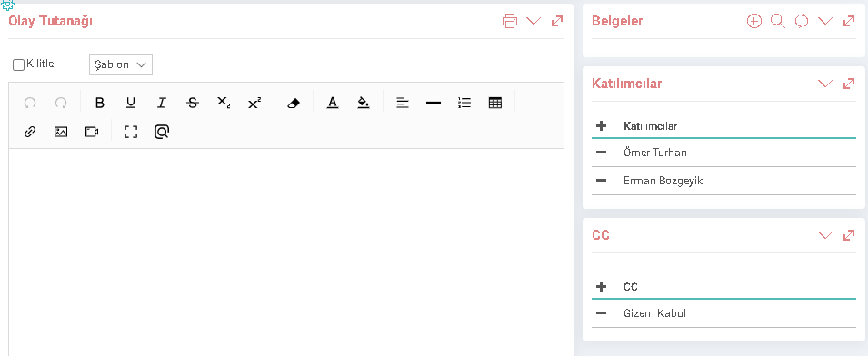Image resolution: width=868 pixels, height=356 pixels.
Task: Apply superscript formatting
Action: tap(254, 103)
